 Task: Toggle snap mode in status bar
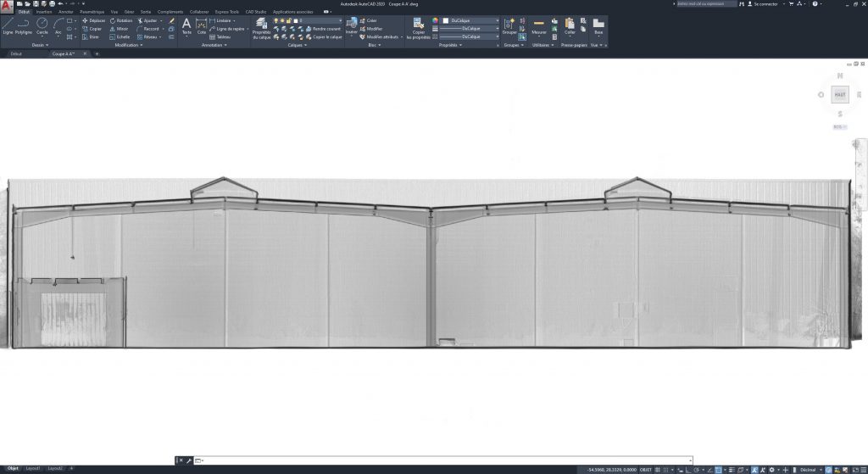point(666,470)
